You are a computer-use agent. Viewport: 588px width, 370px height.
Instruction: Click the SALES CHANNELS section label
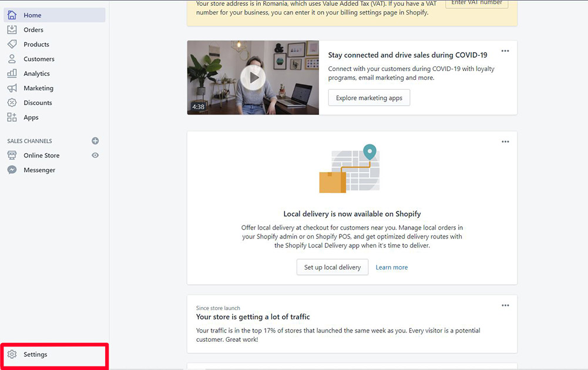[x=29, y=141]
